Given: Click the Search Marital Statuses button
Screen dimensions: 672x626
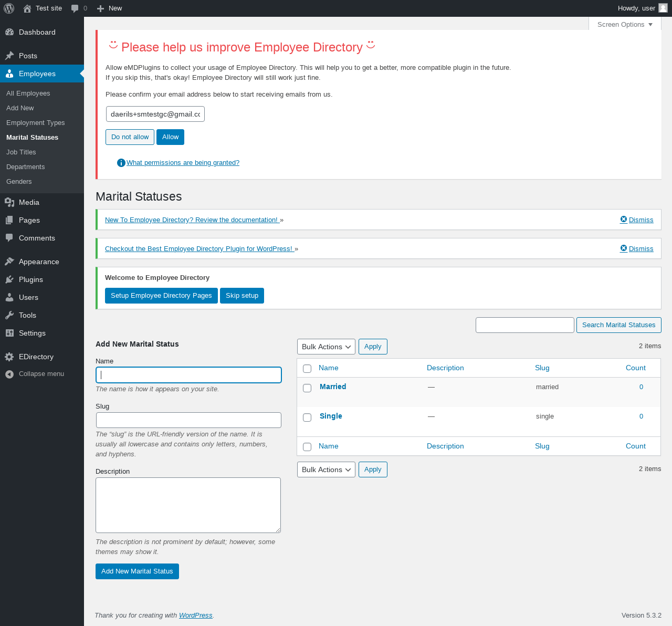Looking at the screenshot, I should (x=618, y=325).
